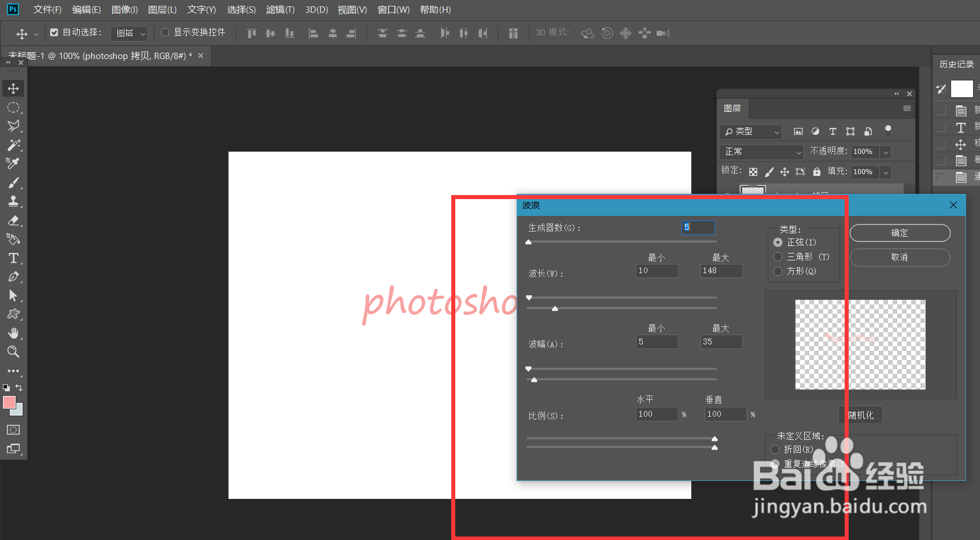980x540 pixels.
Task: Click the 确定 button in wave dialog
Action: click(900, 233)
